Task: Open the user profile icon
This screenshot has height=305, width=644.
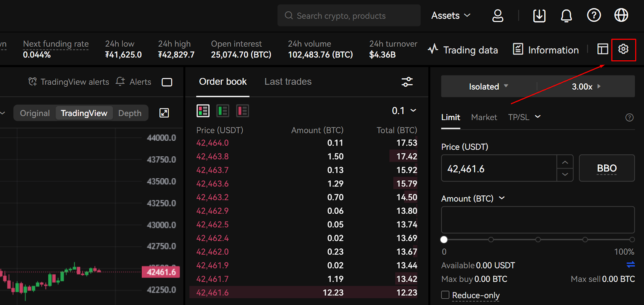Action: point(498,16)
